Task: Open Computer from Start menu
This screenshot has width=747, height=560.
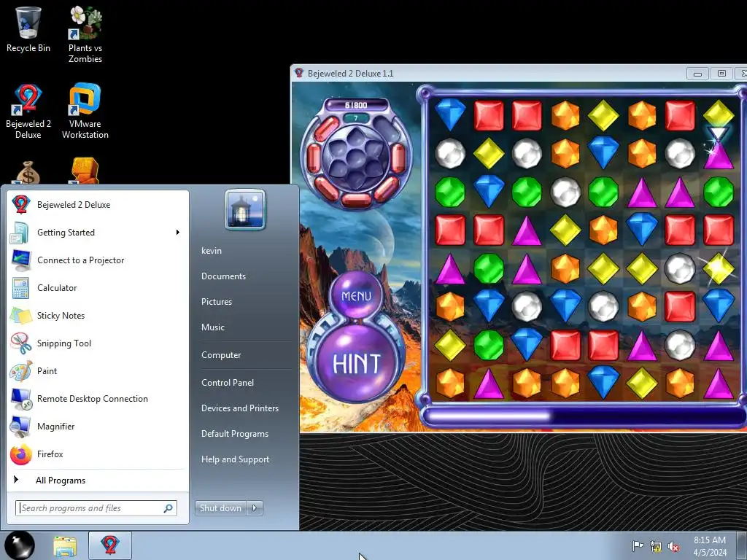Action: (221, 355)
